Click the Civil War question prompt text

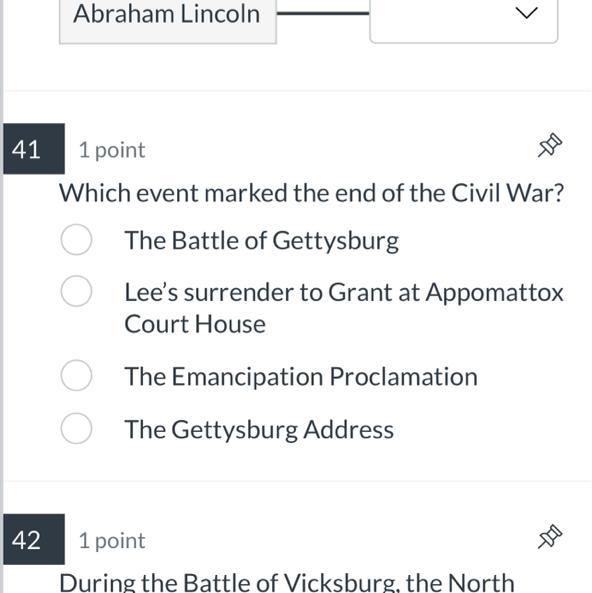[x=312, y=193]
